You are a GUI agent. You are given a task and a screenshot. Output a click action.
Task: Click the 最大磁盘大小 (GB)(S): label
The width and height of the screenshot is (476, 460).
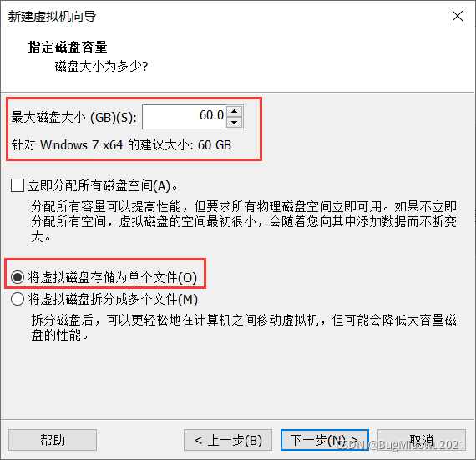(74, 117)
